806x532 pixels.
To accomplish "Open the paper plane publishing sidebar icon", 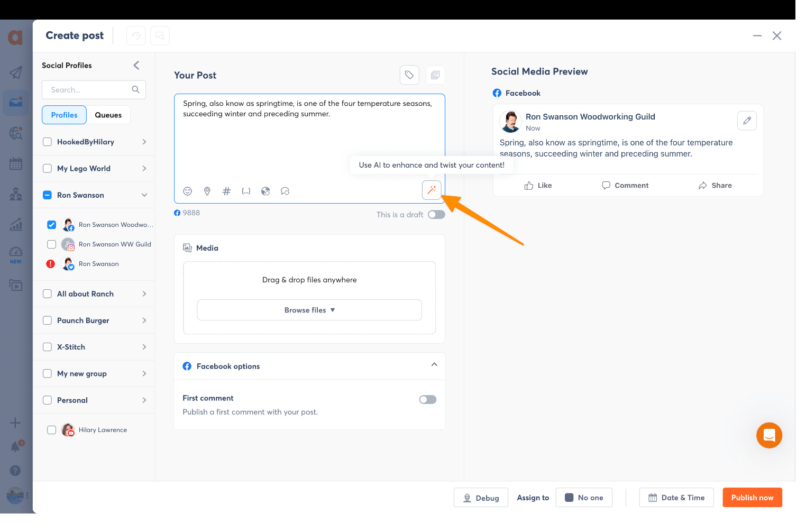I will click(x=16, y=72).
